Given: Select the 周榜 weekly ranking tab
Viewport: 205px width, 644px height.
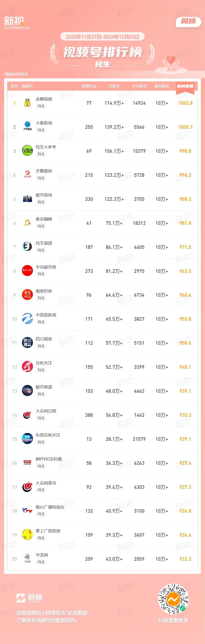Looking at the screenshot, I should pos(189,21).
